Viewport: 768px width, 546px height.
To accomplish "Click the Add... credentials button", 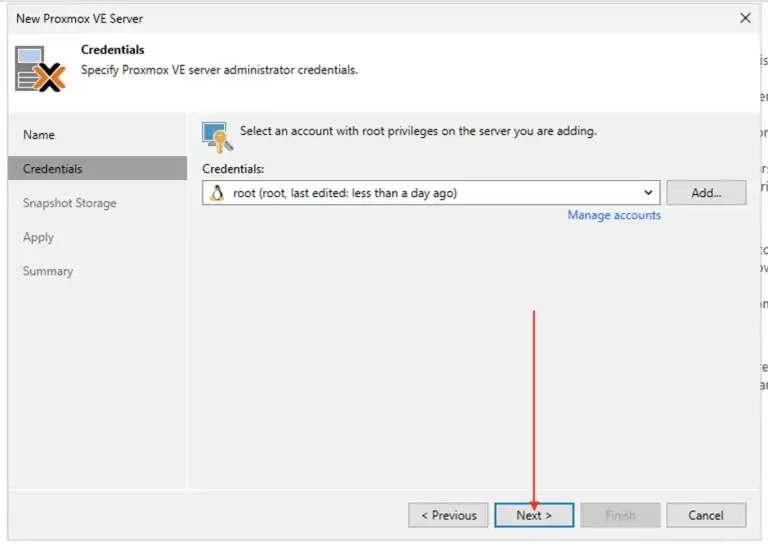I will 706,192.
